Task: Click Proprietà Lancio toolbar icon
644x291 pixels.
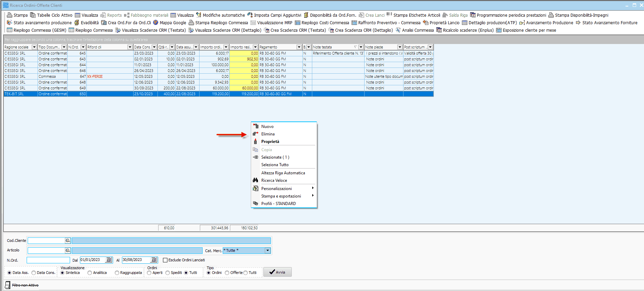Action: 426,23
